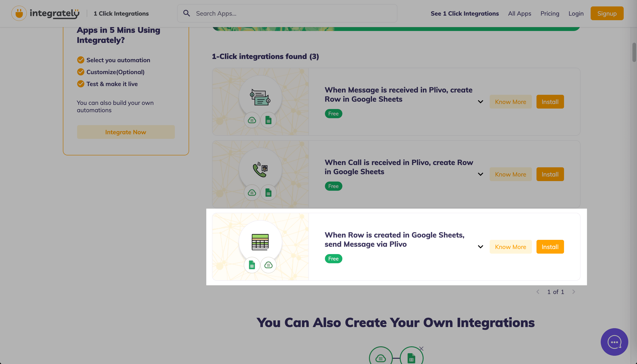The height and width of the screenshot is (364, 637).
Task: Click the Integrate Now button
Action: click(126, 132)
